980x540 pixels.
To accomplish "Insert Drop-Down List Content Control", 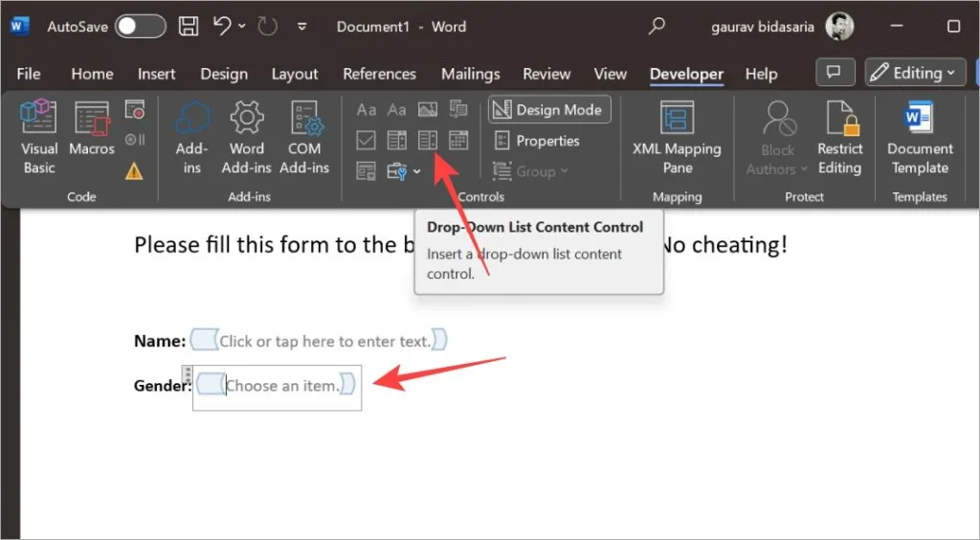I will coord(428,140).
